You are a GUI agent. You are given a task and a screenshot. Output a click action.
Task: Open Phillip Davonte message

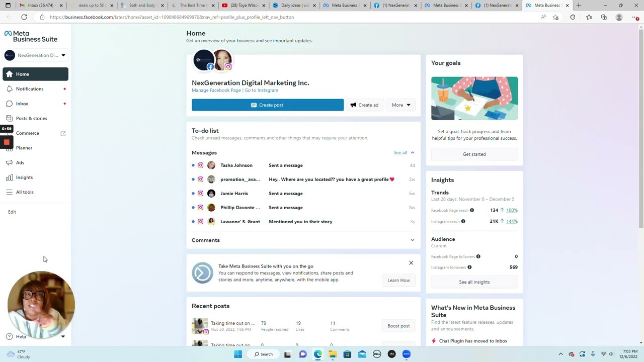303,208
